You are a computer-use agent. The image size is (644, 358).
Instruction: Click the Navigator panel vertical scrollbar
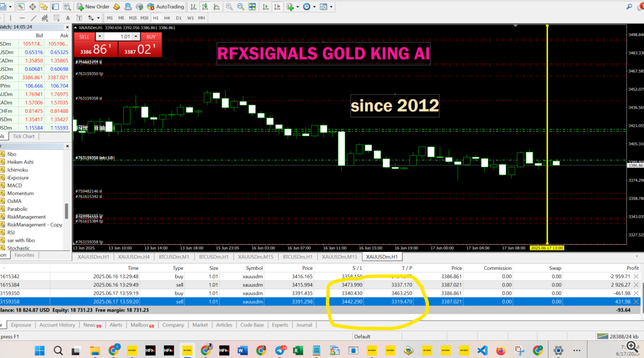(66, 211)
